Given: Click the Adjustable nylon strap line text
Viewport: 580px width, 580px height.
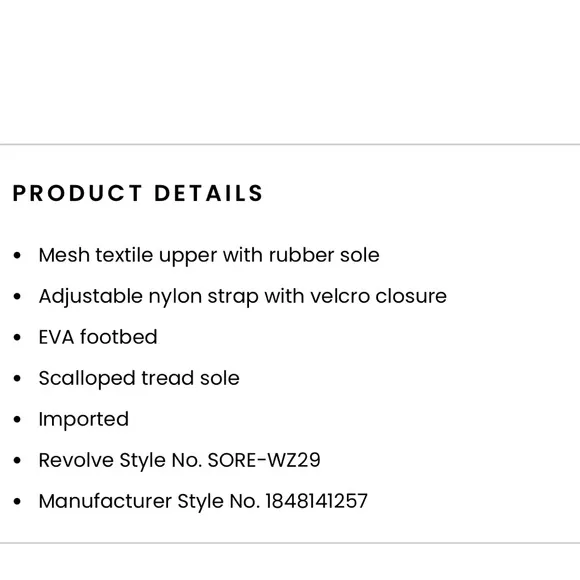Looking at the screenshot, I should click(x=243, y=297).
